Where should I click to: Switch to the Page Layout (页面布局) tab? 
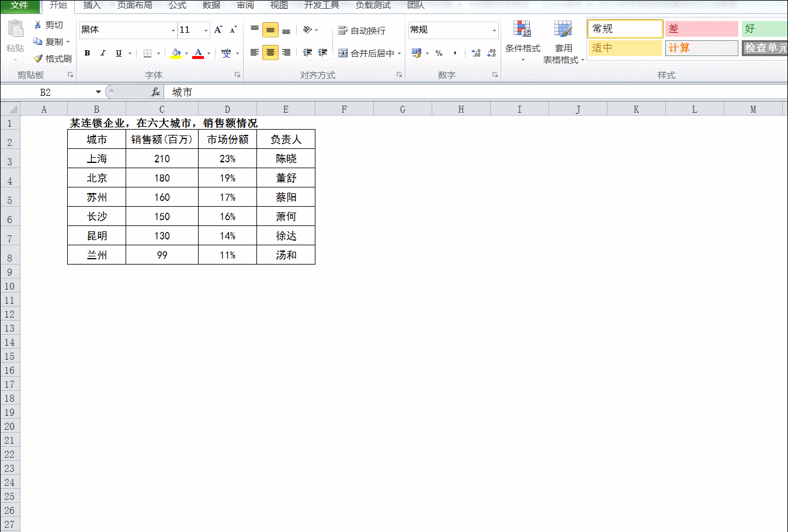(x=135, y=5)
